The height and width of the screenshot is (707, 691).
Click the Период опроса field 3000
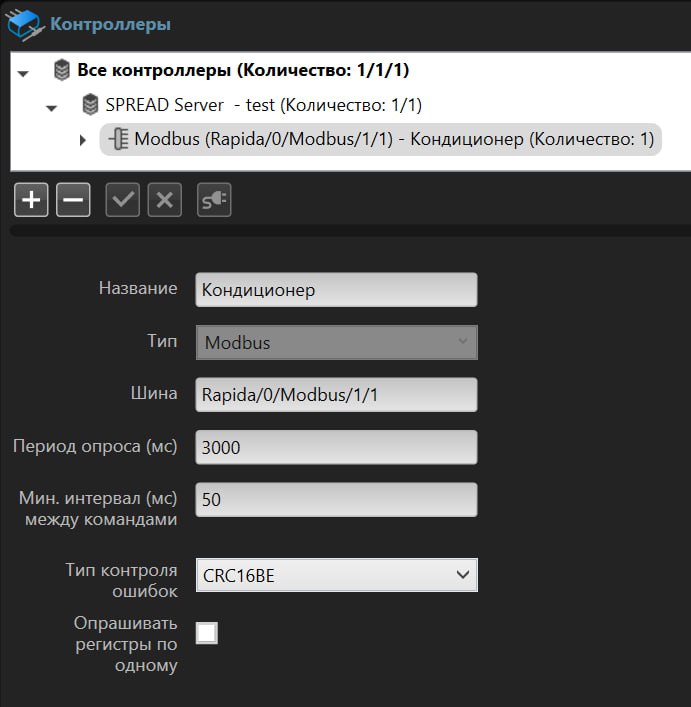(336, 447)
